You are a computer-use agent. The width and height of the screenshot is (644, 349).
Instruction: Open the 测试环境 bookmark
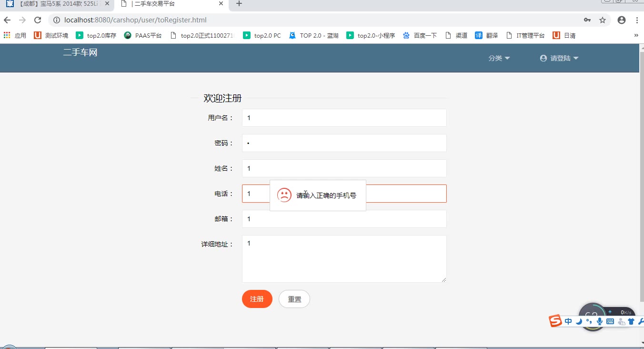tap(51, 35)
